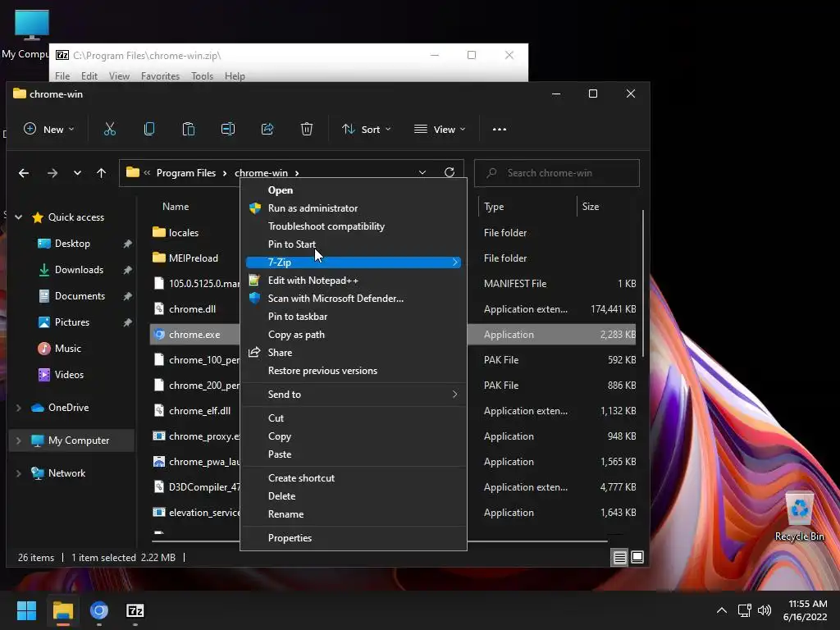Switch to details view icon in status bar
Image resolution: width=840 pixels, height=630 pixels.
[x=619, y=558]
